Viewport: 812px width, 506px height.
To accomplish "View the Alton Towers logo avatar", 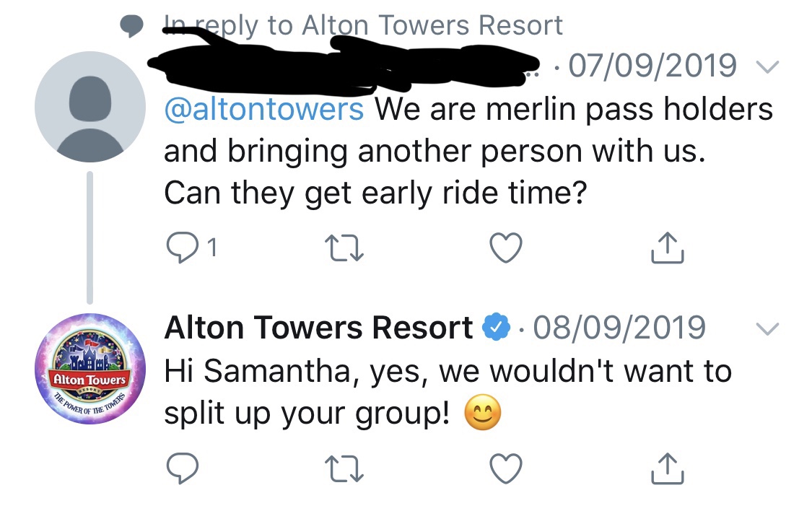I will (x=90, y=368).
